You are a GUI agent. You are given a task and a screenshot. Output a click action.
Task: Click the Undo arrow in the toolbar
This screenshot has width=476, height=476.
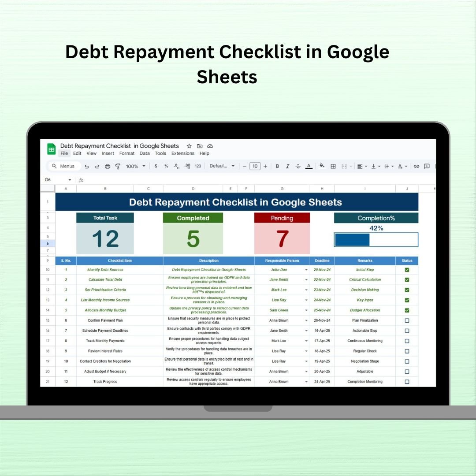click(87, 166)
